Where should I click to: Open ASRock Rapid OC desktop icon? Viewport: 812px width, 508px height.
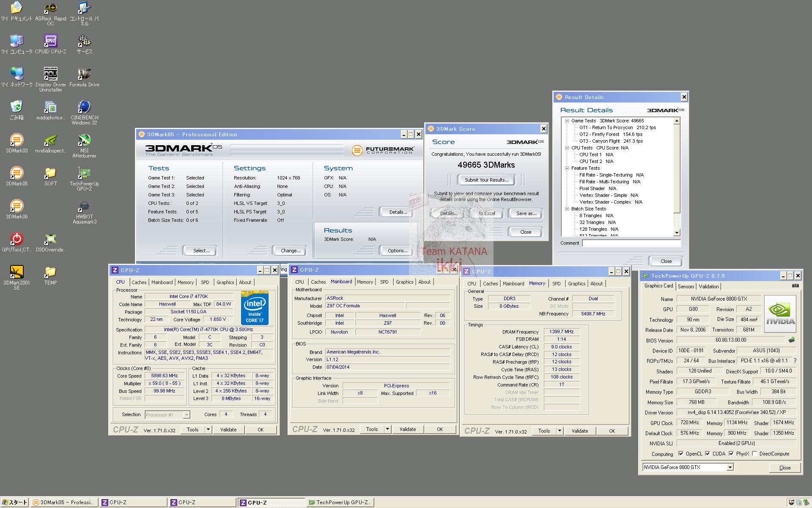(x=50, y=14)
